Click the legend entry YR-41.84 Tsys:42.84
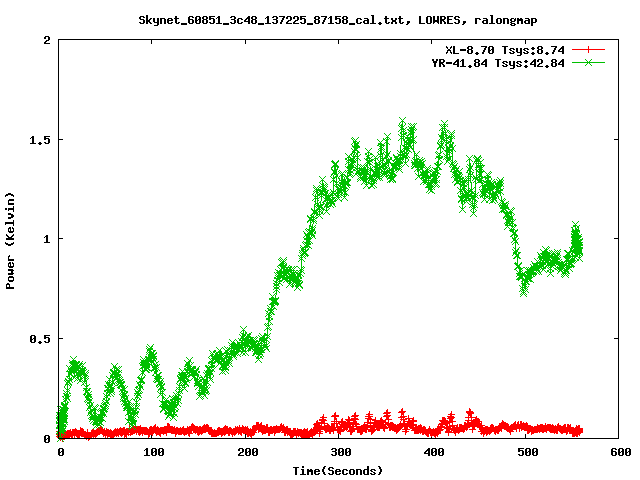 pyautogui.click(x=498, y=63)
